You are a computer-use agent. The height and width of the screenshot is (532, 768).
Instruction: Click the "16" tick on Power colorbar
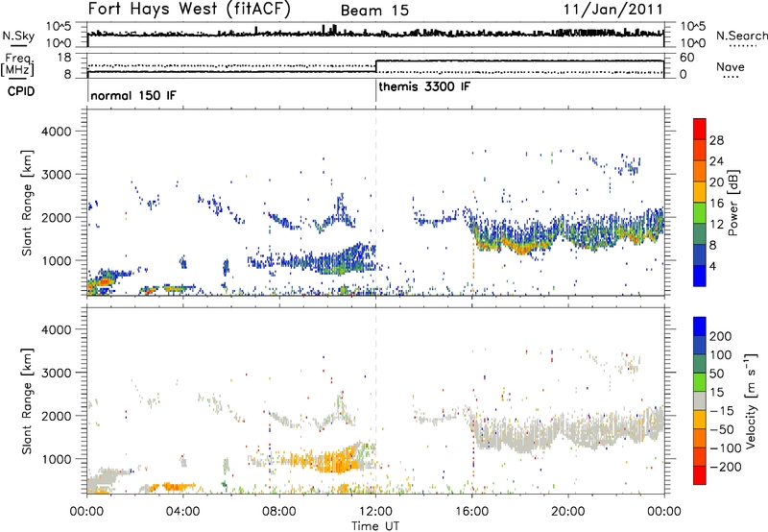(716, 204)
